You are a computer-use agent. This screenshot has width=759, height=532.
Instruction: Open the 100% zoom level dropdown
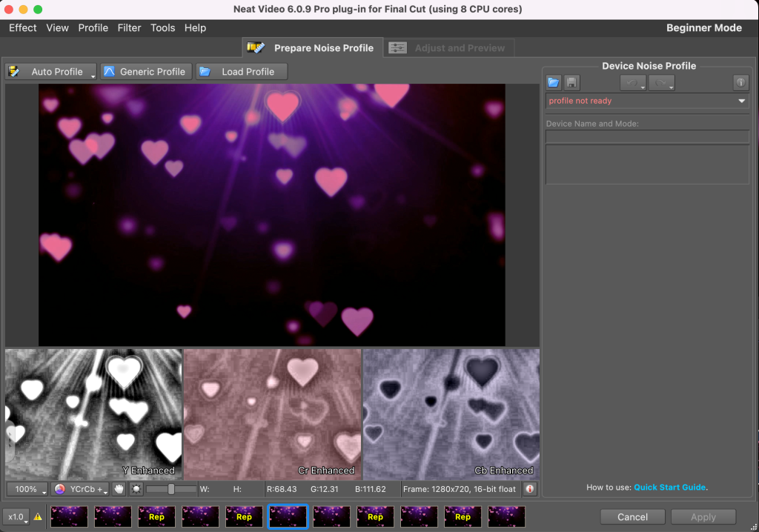click(27, 489)
